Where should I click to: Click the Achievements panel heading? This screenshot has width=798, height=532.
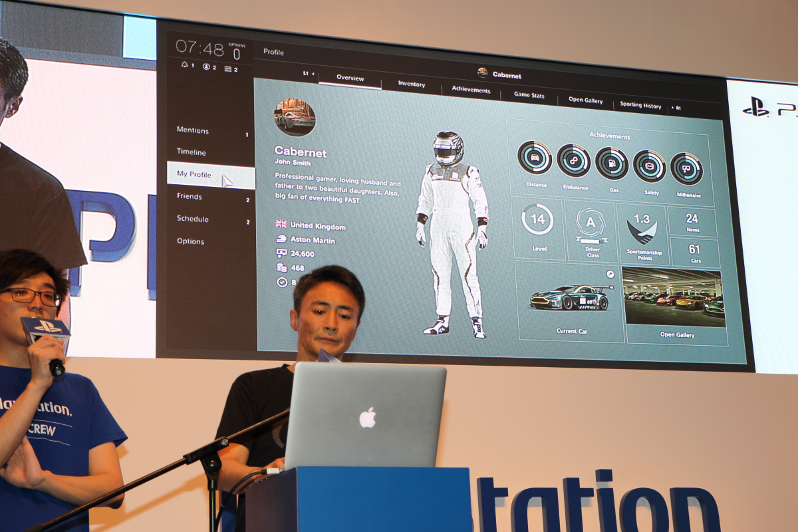[609, 136]
